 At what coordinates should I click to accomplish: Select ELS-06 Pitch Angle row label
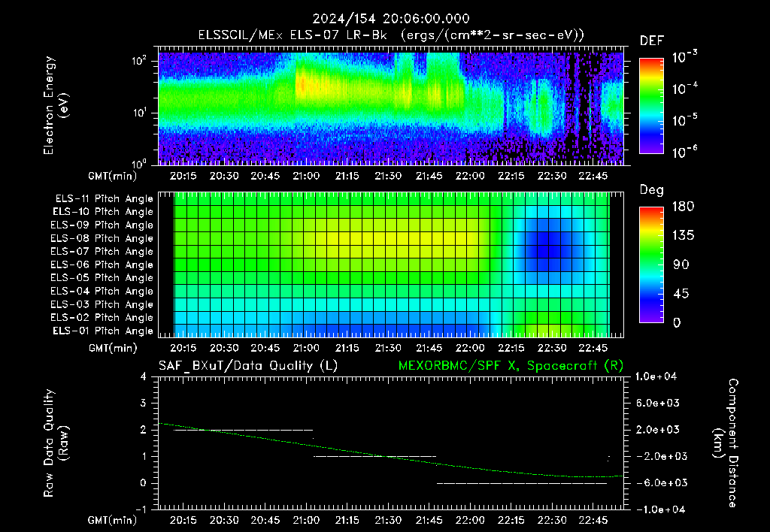[102, 264]
